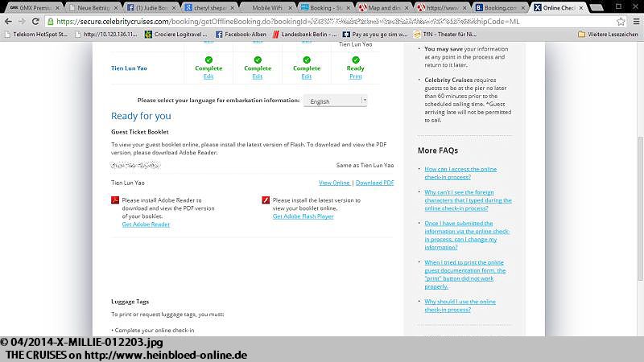Click the red Adobe Flash icon

coord(266,200)
